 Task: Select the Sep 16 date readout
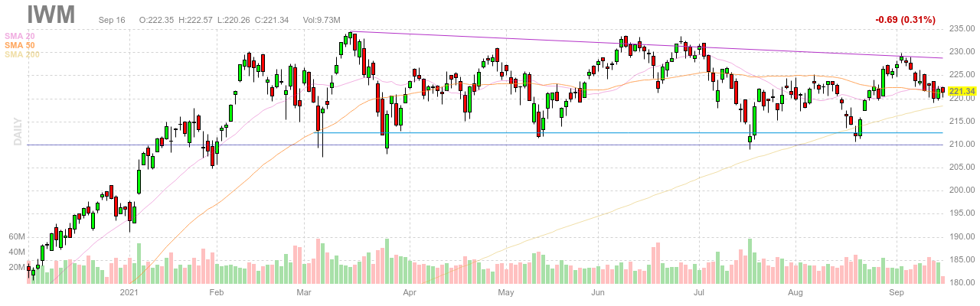[x=112, y=19]
